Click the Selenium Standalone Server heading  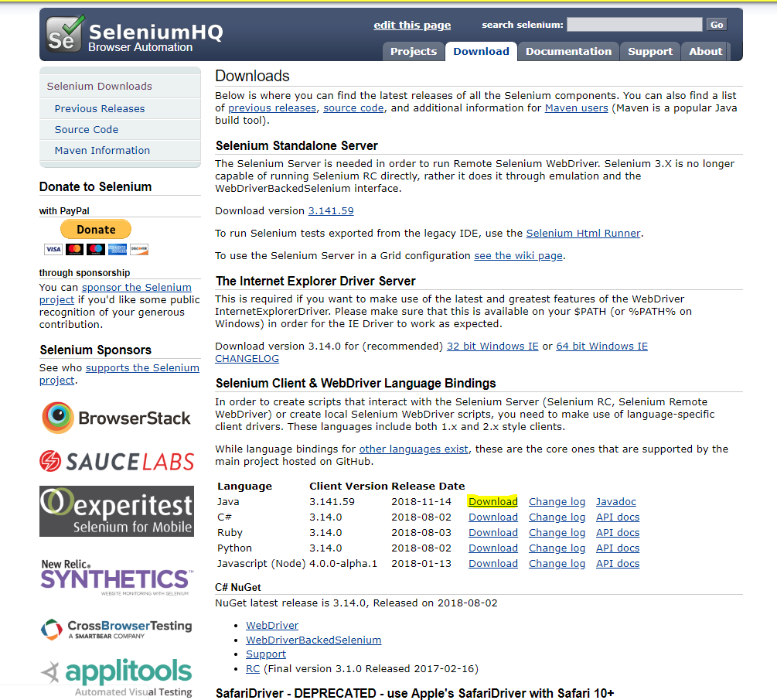pos(296,145)
